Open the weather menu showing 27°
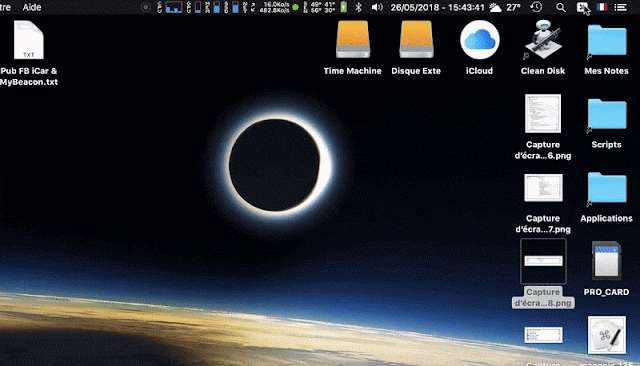 coord(505,7)
